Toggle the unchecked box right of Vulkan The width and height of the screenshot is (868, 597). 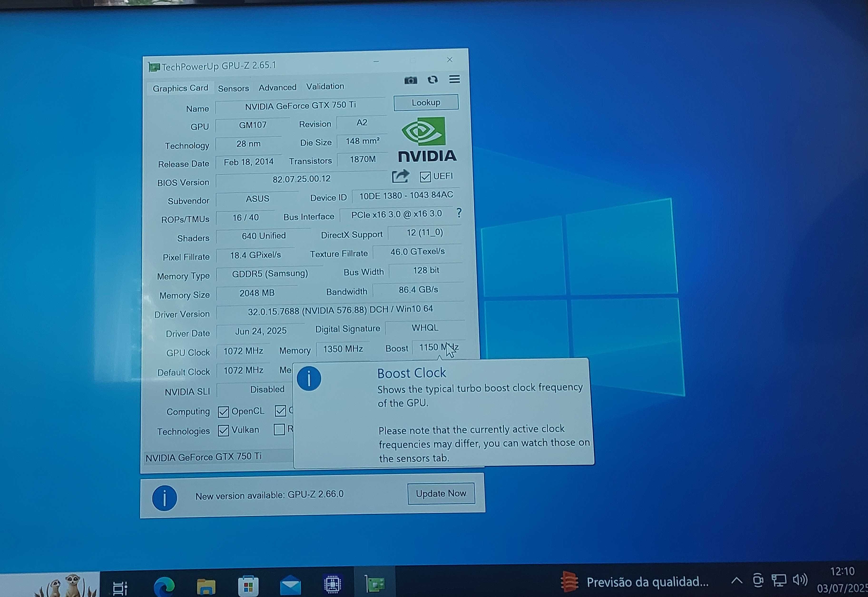tap(279, 429)
